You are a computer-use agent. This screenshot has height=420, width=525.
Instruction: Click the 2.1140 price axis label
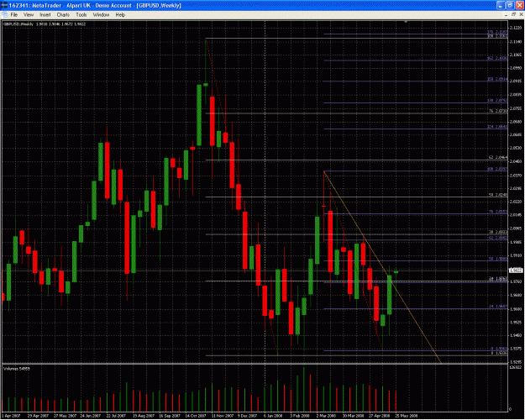[517, 41]
